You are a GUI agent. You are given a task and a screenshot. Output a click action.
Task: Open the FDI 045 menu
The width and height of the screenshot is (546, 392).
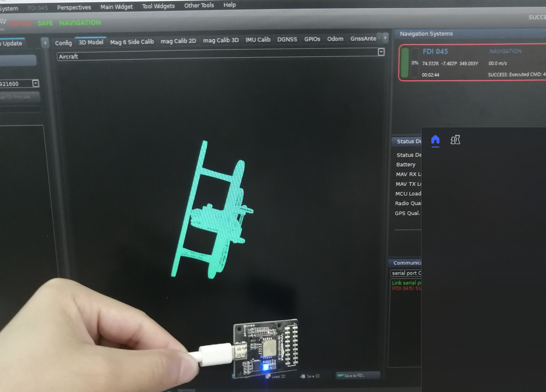(38, 8)
